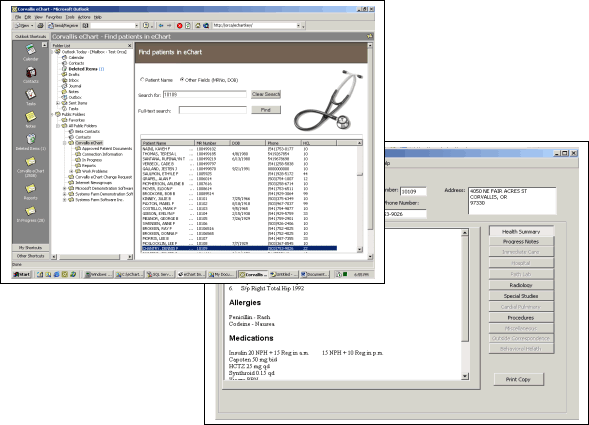Click the Forward arrow in toolbar
The height and width of the screenshot is (425, 589).
[x=169, y=26]
